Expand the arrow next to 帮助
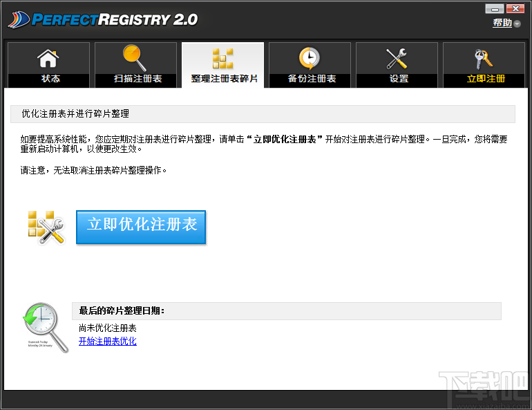The height and width of the screenshot is (410, 532). [x=517, y=24]
